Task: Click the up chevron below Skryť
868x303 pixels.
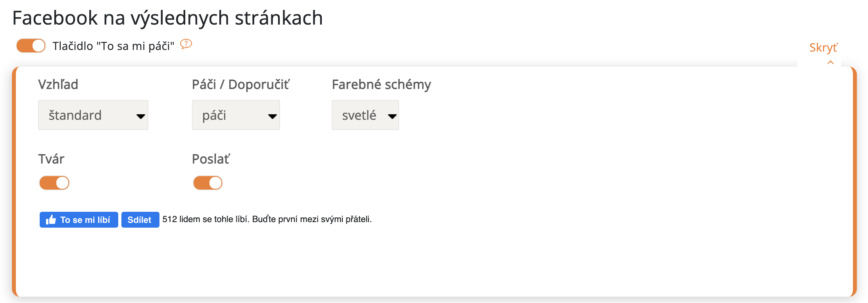Action: [x=830, y=62]
